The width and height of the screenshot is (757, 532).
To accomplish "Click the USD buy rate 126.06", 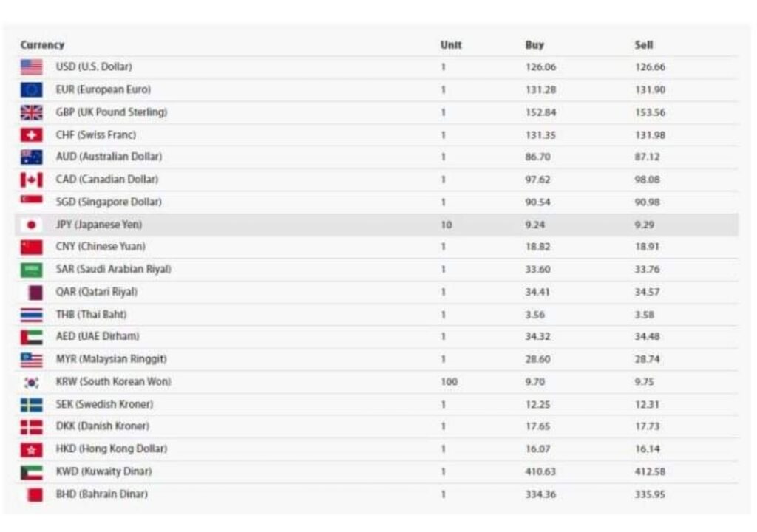I will click(540, 67).
